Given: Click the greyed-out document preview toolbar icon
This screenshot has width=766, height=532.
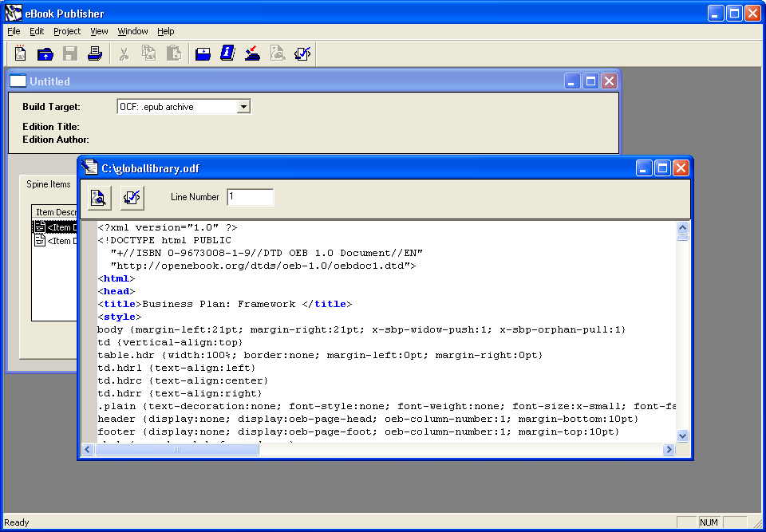Looking at the screenshot, I should 278,53.
